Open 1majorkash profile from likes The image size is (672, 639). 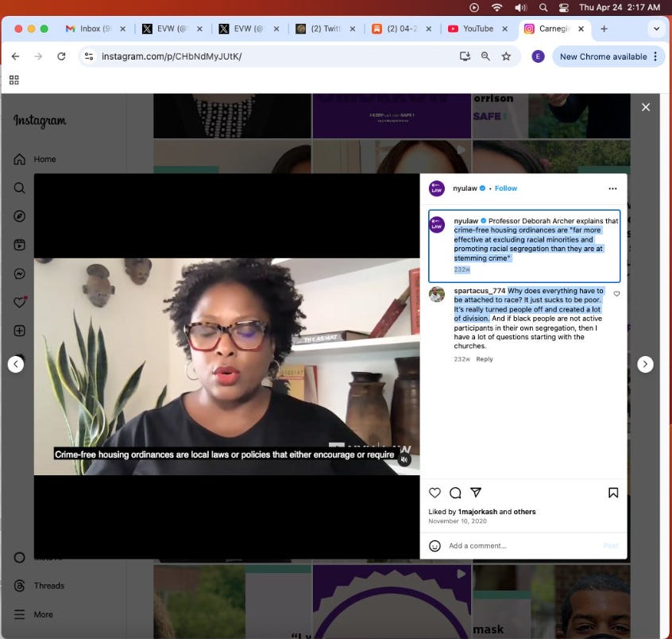pos(477,512)
